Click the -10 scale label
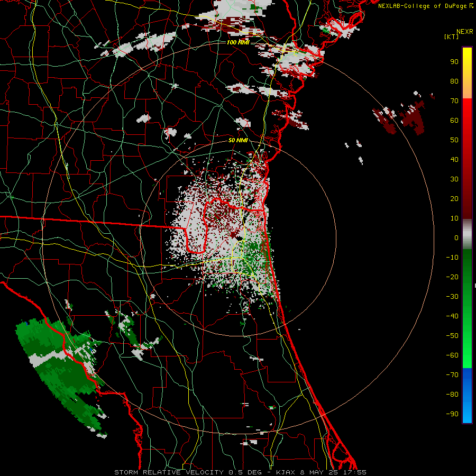476x476 pixels. click(452, 258)
